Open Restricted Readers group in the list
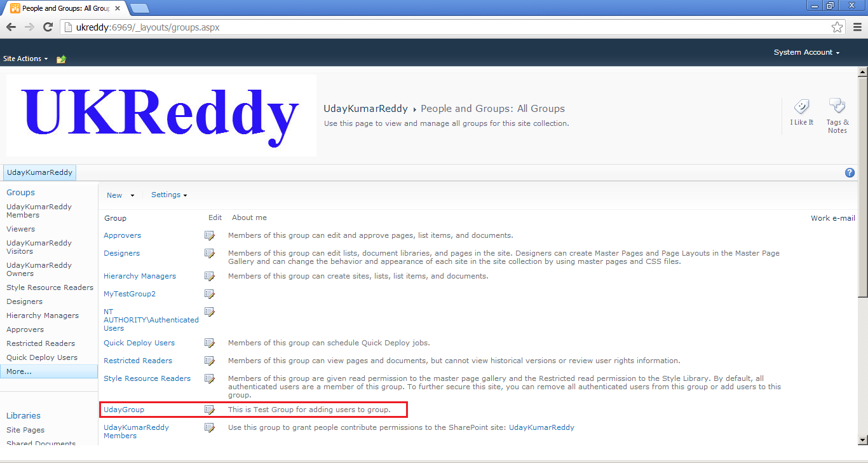868x463 pixels. [x=138, y=361]
